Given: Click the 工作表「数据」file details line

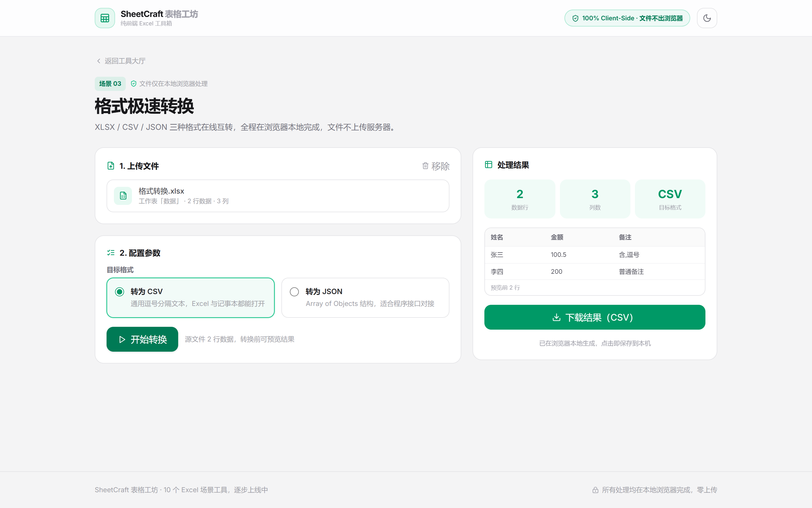Looking at the screenshot, I should (x=184, y=201).
